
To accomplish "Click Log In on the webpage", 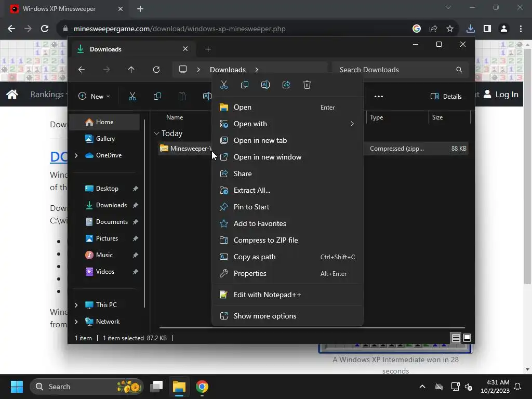I will tap(501, 95).
